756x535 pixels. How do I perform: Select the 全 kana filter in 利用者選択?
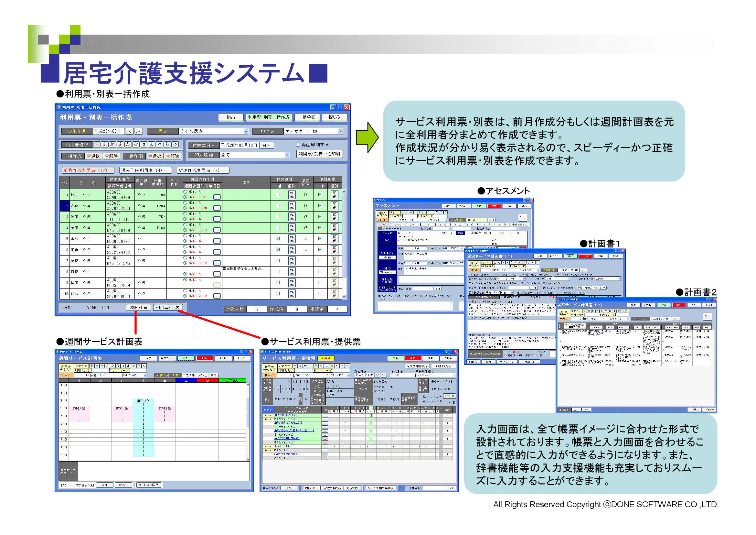tap(97, 144)
